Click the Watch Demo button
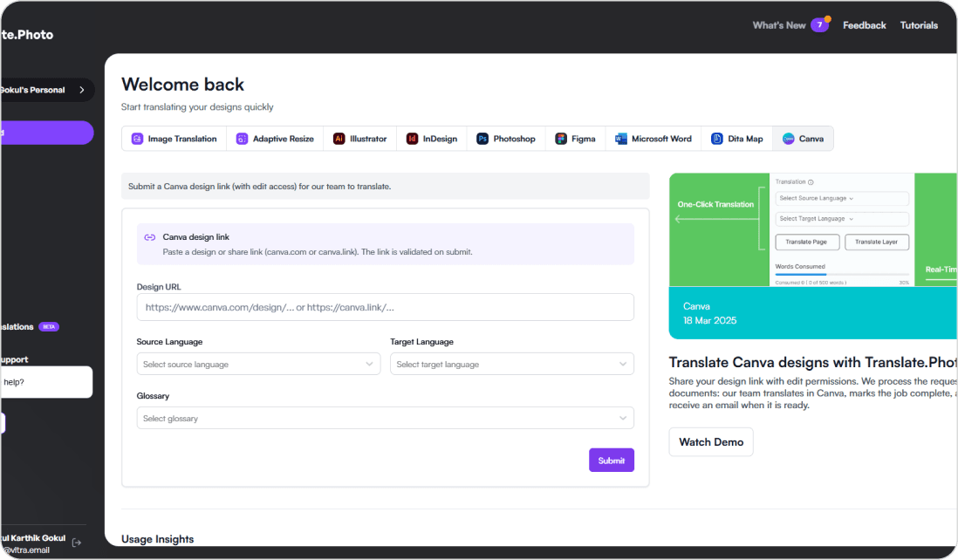The image size is (958, 560). pyautogui.click(x=711, y=442)
